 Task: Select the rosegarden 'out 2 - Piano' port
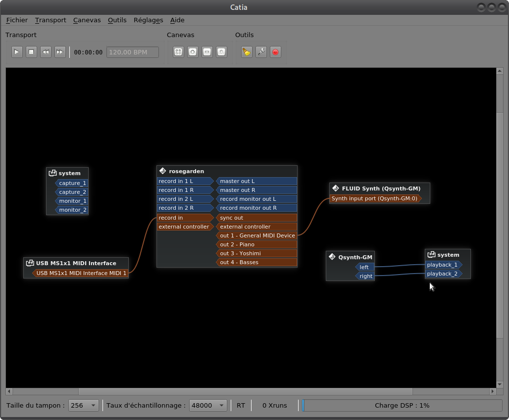256,244
